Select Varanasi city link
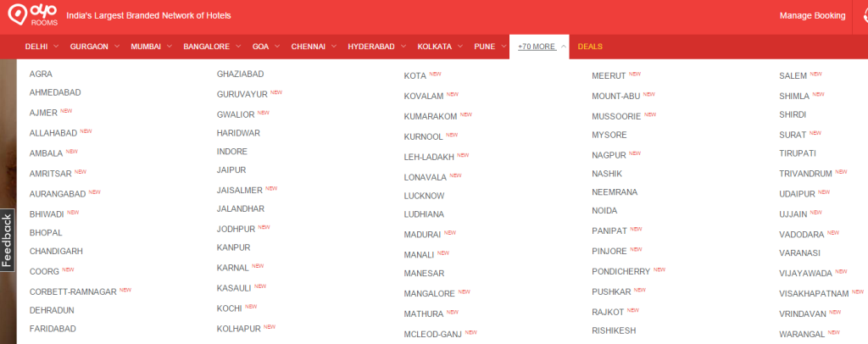This screenshot has width=868, height=344. [800, 252]
